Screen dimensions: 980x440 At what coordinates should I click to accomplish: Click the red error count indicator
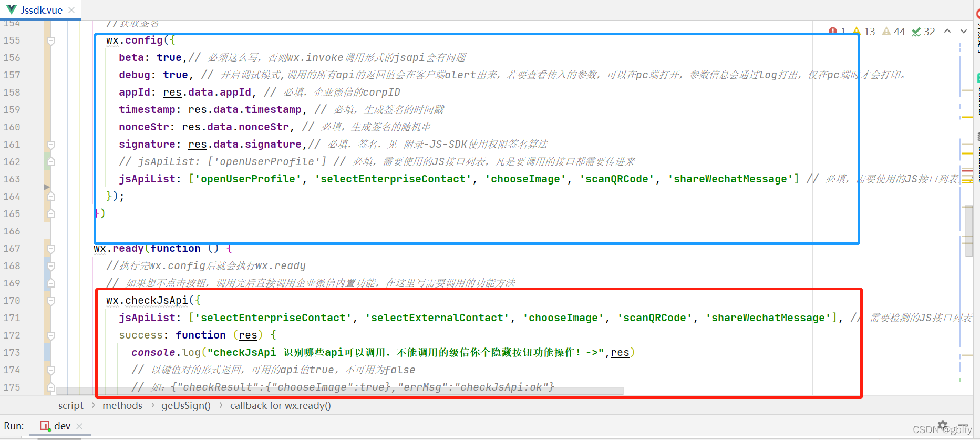837,32
